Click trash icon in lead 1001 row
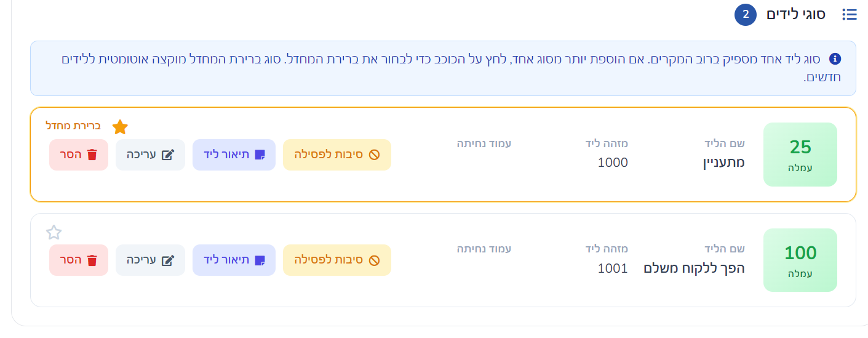Screen dimensions: 868x338 (x=92, y=260)
